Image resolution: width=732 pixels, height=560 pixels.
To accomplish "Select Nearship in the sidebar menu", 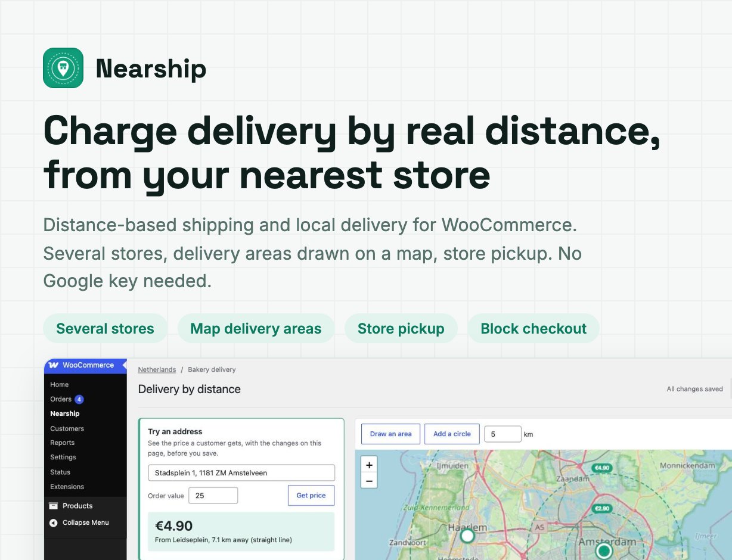I will point(65,413).
